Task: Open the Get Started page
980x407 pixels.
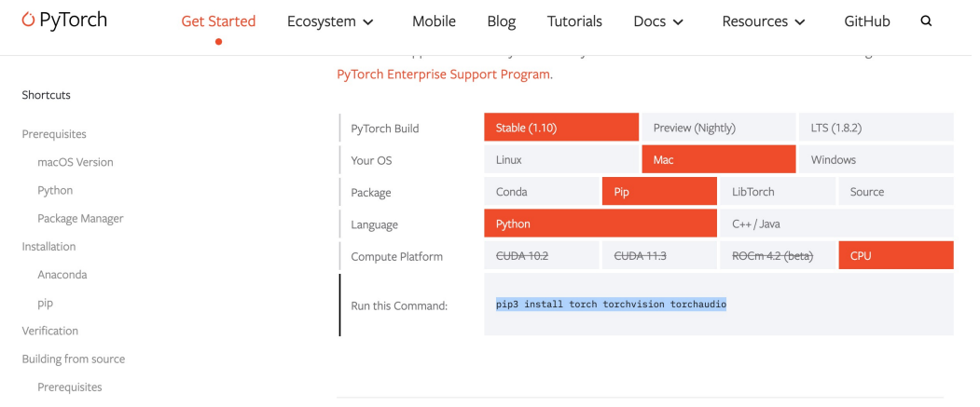Action: [x=218, y=21]
